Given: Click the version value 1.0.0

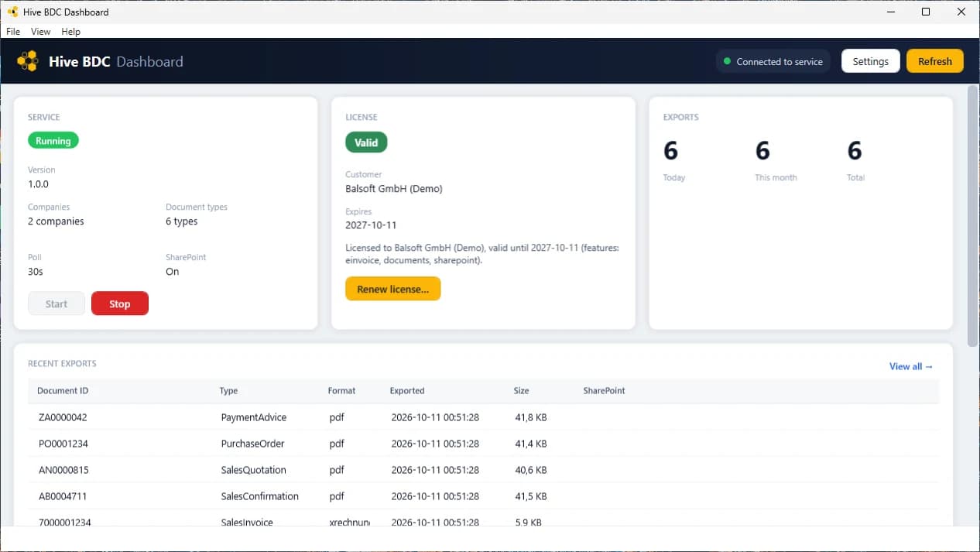Looking at the screenshot, I should coord(38,184).
